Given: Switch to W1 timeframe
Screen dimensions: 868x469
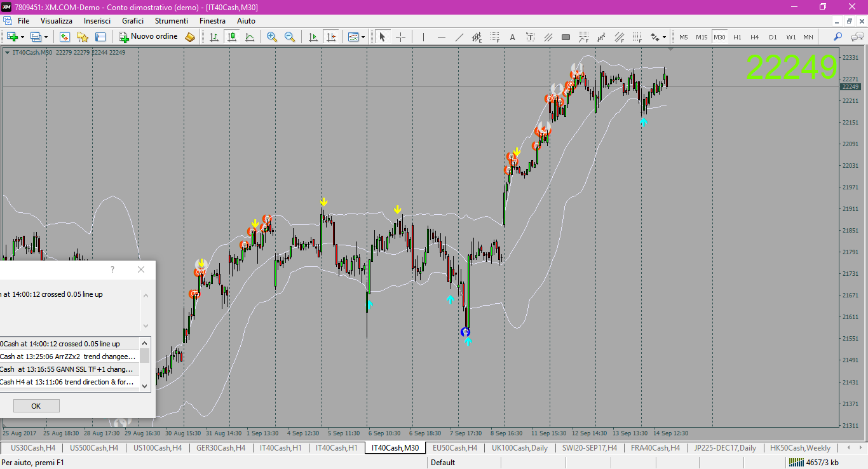Looking at the screenshot, I should click(790, 37).
